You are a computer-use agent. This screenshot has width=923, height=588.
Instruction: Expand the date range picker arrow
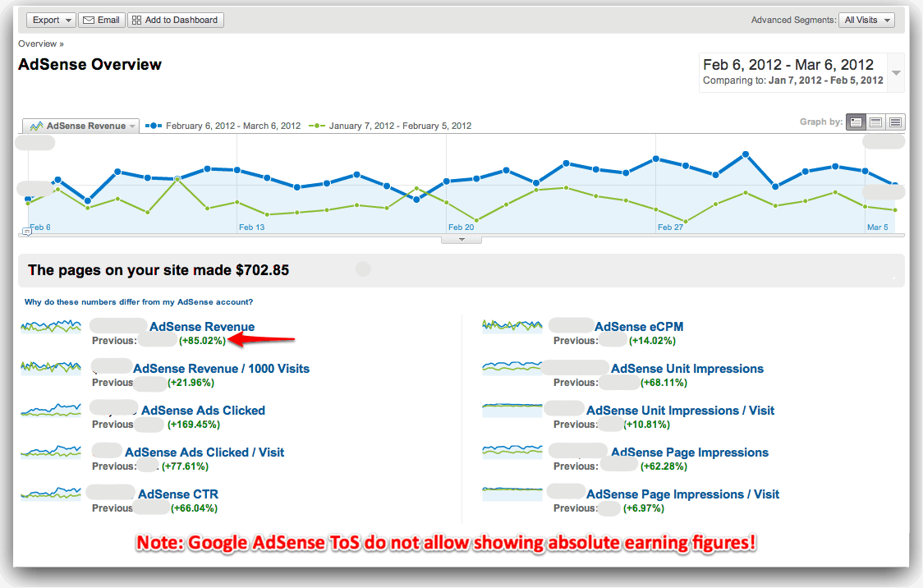[897, 73]
